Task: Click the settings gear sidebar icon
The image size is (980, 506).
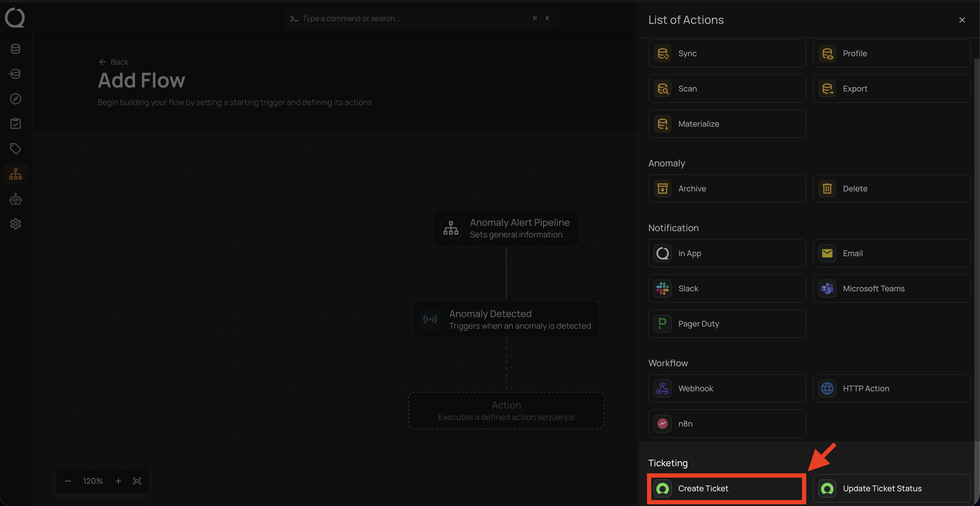Action: click(x=15, y=224)
